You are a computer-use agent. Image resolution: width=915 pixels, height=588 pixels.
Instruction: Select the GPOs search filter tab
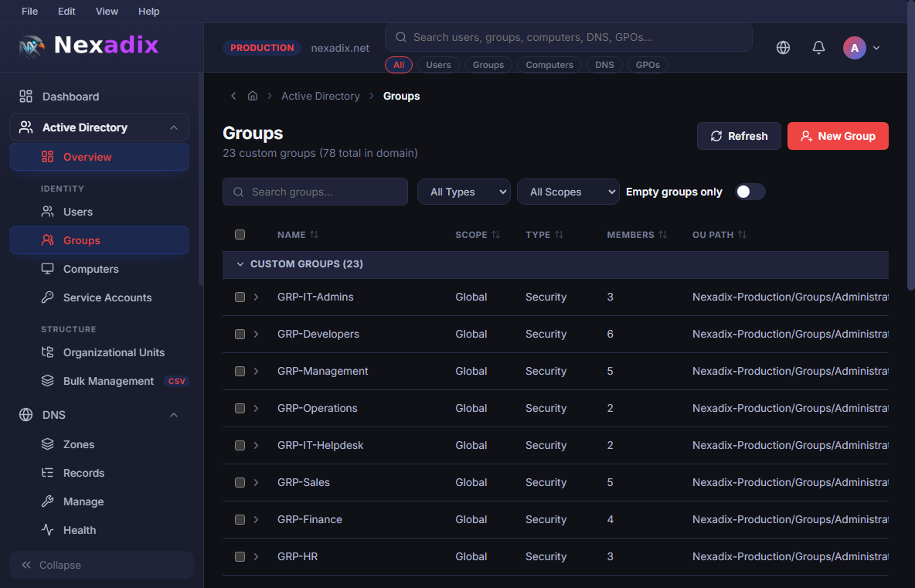[648, 65]
